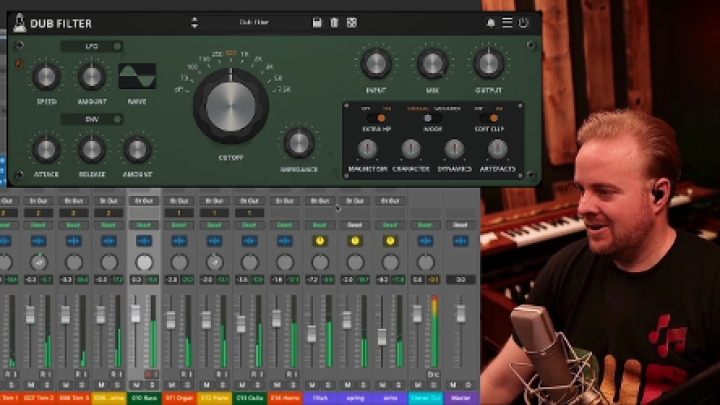Mute the Master channel
This screenshot has width=720, height=405.
coord(453,385)
